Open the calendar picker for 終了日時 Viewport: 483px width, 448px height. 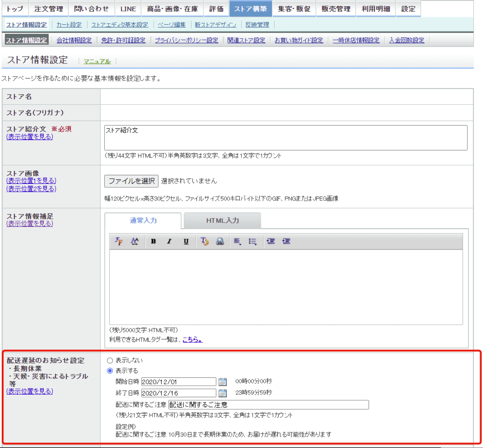pos(223,393)
